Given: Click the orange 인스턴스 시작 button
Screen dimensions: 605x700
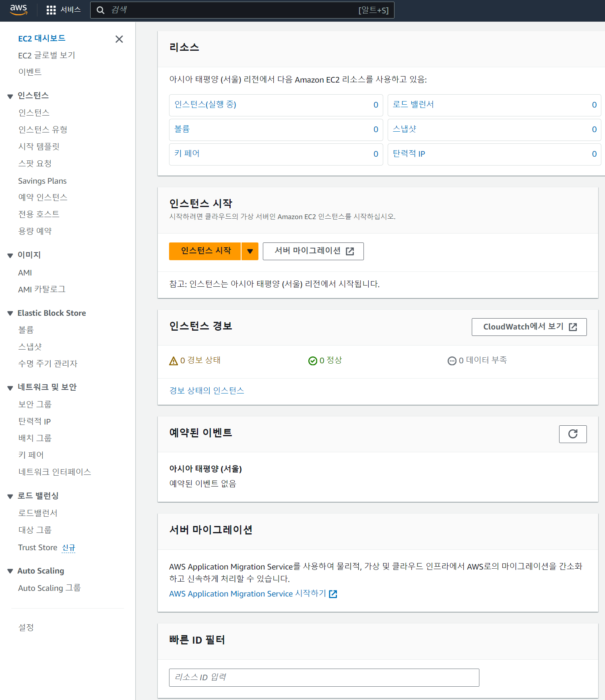Looking at the screenshot, I should [205, 251].
